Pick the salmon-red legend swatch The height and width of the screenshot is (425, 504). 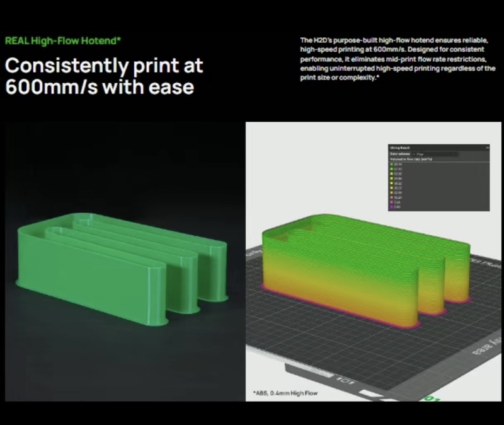[x=392, y=197]
